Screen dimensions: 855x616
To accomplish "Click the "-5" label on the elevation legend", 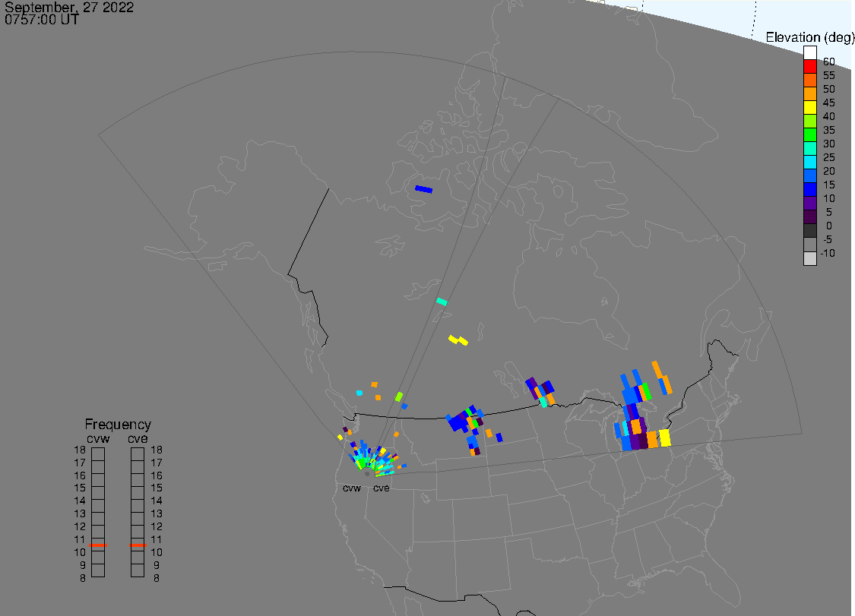I will click(828, 239).
